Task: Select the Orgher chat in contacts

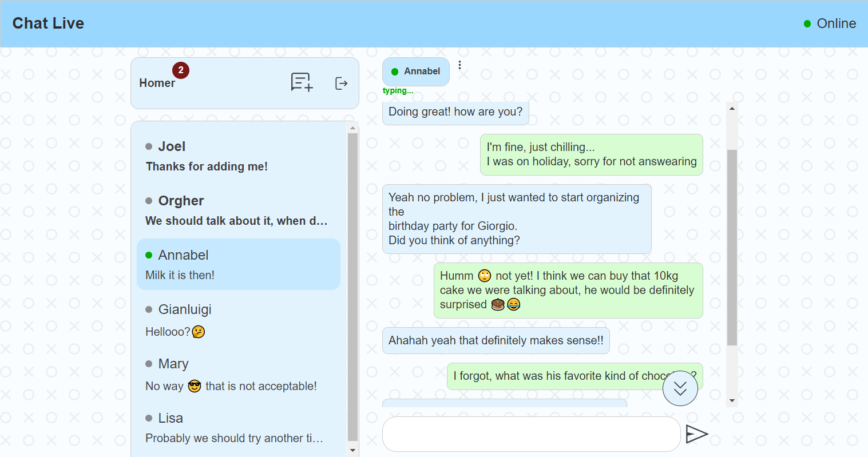Action: point(238,210)
